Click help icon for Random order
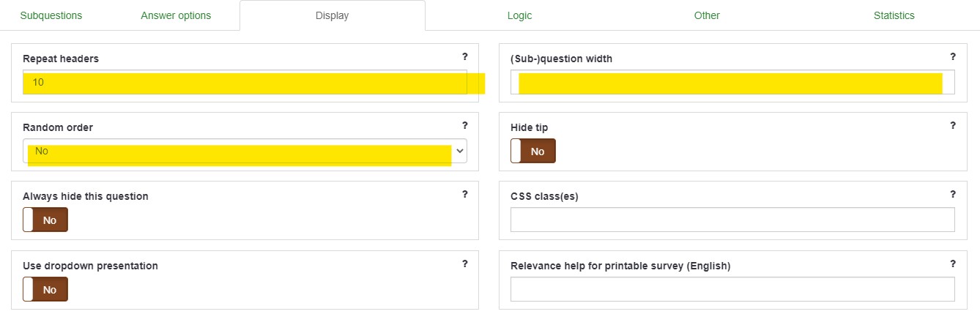Screen dimensions: 980x314 click(464, 125)
